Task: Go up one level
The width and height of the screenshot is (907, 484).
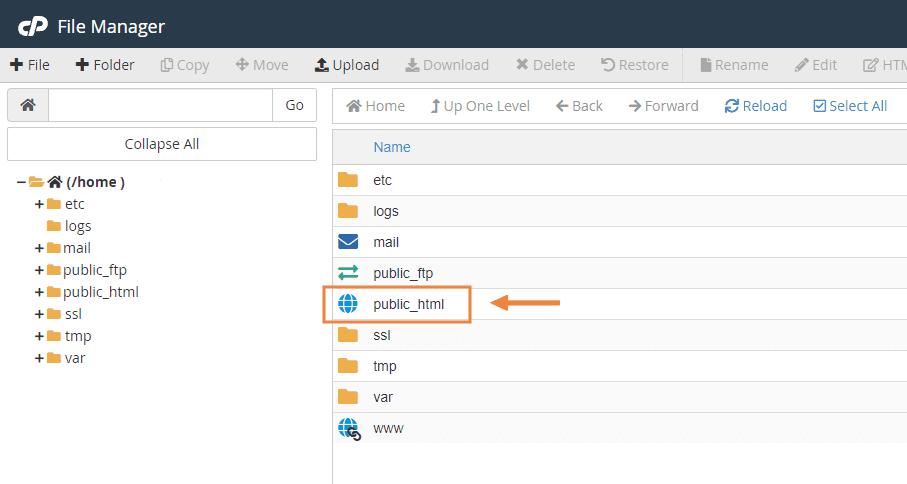Action: click(x=480, y=106)
